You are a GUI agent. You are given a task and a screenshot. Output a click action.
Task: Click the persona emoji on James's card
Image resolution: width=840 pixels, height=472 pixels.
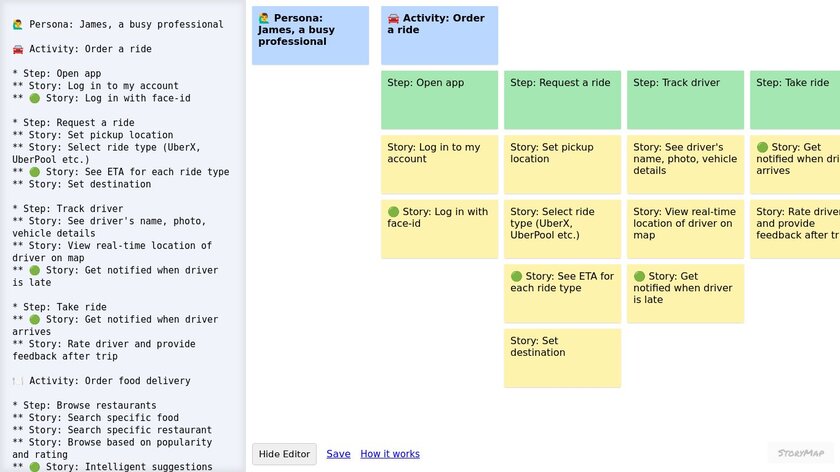[x=264, y=18]
